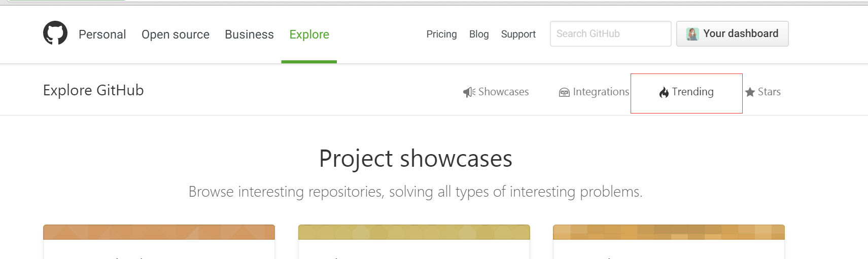Click the GitHub Octocat logo
Image resolution: width=868 pixels, height=259 pixels.
pos(55,33)
